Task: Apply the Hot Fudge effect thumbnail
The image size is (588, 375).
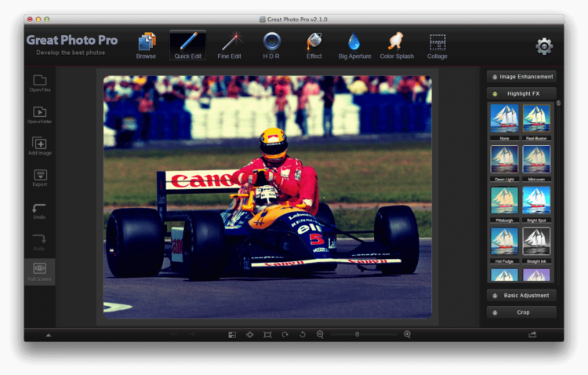Action: [504, 242]
